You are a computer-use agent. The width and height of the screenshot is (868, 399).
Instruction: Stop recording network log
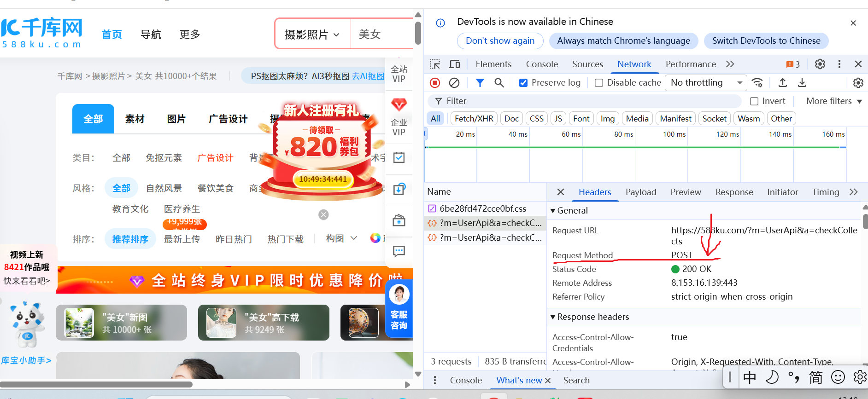click(x=435, y=83)
